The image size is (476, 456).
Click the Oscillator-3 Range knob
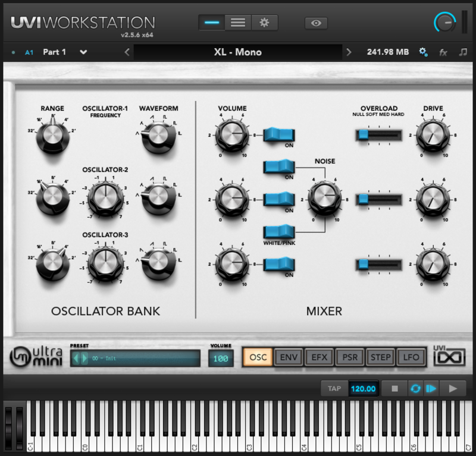click(x=52, y=262)
